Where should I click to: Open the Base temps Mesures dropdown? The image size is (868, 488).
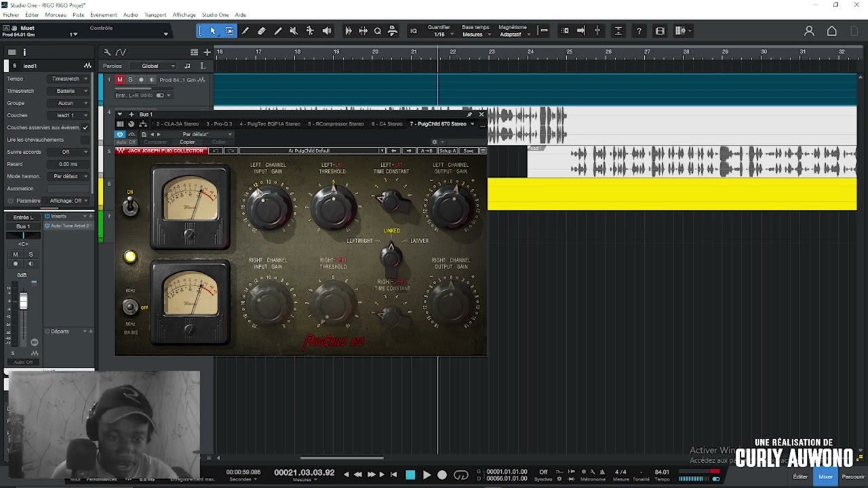[x=475, y=31]
